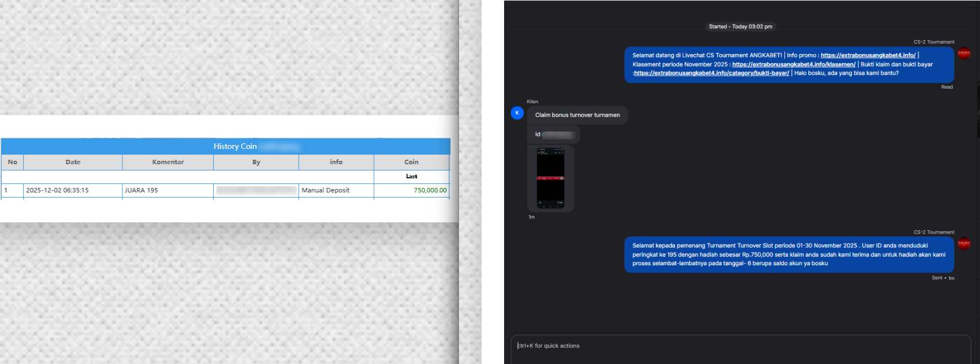
Task: Click the "Last" cell under Coin
Action: pyautogui.click(x=412, y=177)
